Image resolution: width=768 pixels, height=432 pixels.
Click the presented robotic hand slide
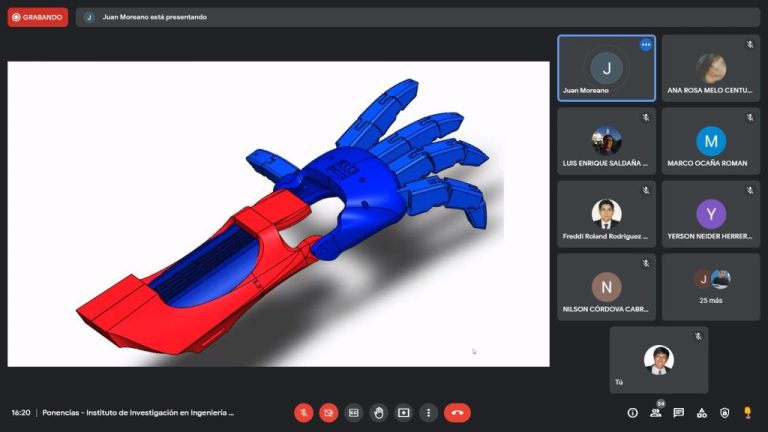click(x=278, y=213)
